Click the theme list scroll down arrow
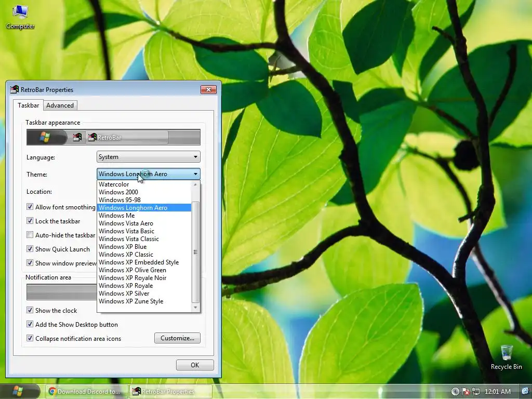Image resolution: width=532 pixels, height=399 pixels. coord(195,308)
